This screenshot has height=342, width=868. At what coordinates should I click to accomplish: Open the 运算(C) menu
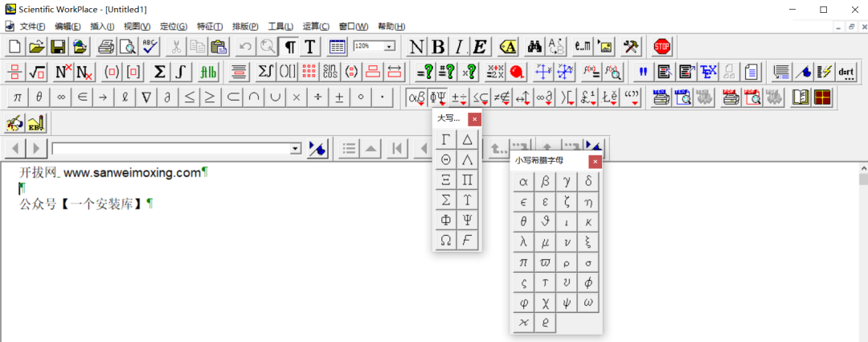[316, 27]
